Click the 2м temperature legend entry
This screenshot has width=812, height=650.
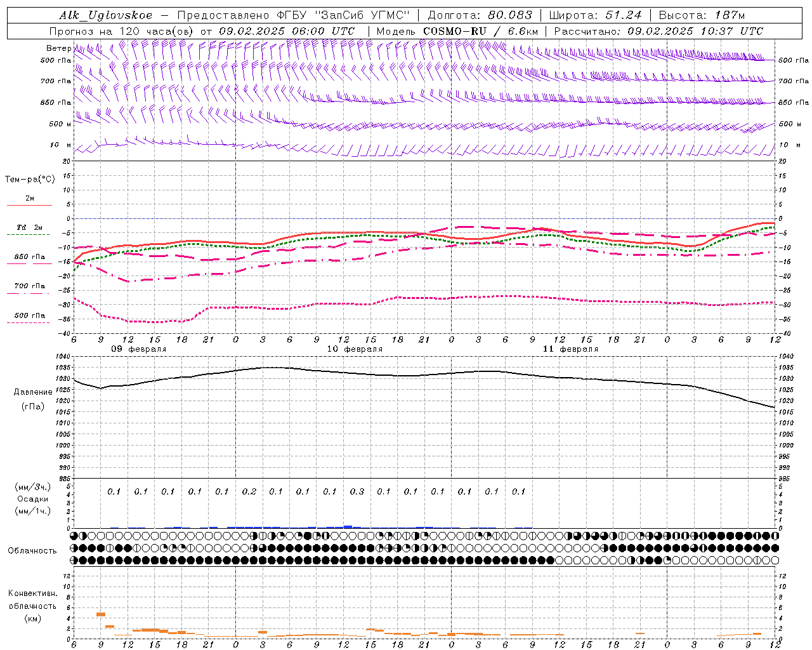click(x=30, y=198)
